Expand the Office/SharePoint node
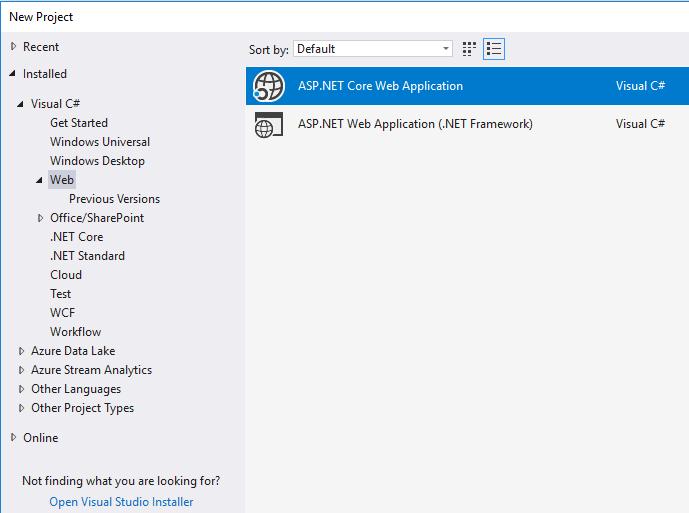 coord(40,218)
